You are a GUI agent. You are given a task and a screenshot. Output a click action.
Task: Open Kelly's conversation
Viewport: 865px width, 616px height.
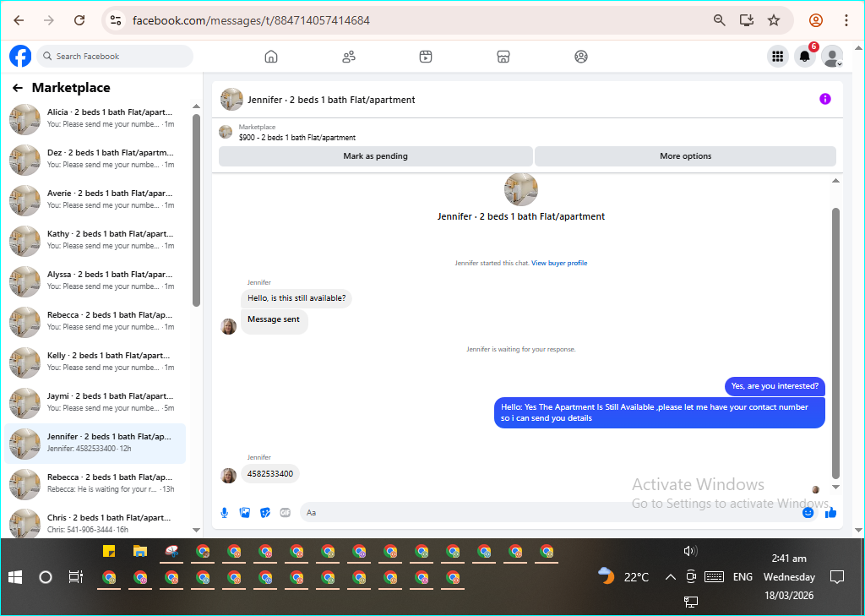click(x=95, y=363)
